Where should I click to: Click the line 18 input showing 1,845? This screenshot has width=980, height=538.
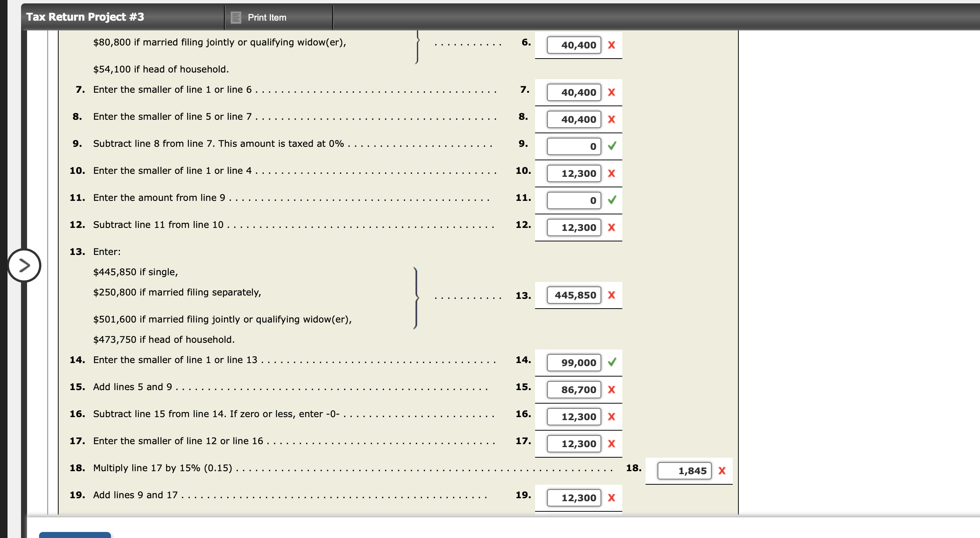pos(684,470)
